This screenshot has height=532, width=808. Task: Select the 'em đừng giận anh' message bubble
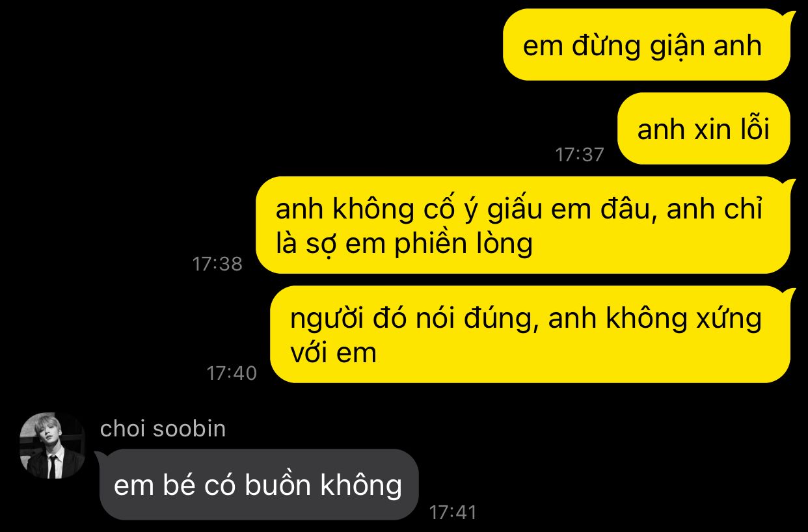[647, 45]
